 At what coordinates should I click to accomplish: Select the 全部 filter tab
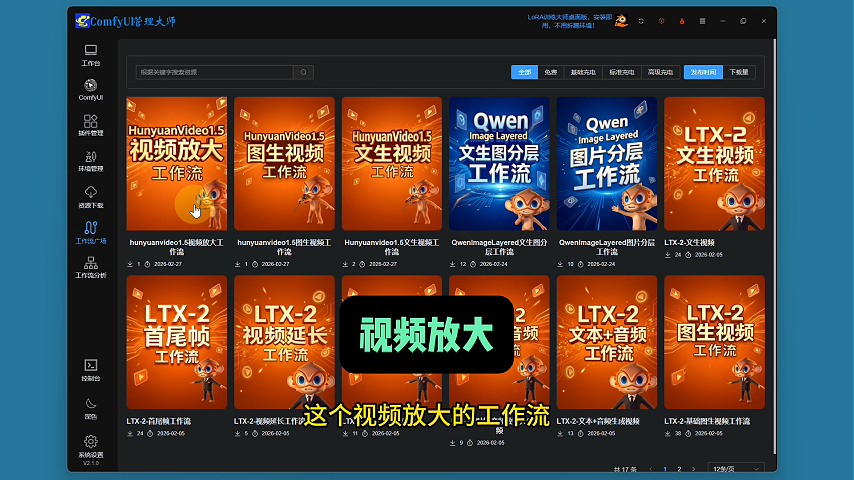tap(524, 72)
